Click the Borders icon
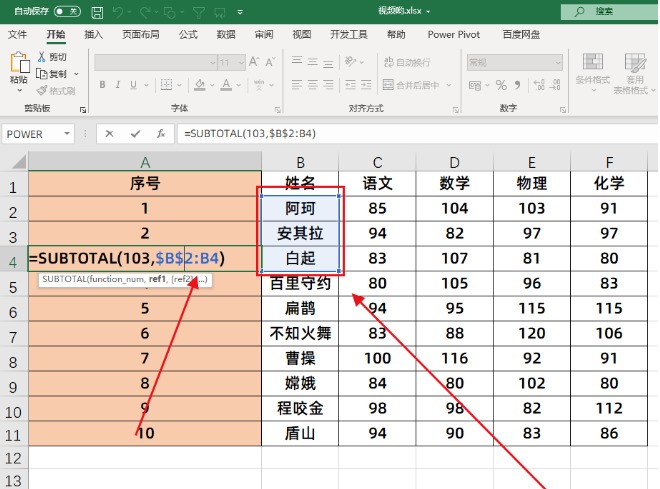The image size is (660, 489). [x=166, y=85]
